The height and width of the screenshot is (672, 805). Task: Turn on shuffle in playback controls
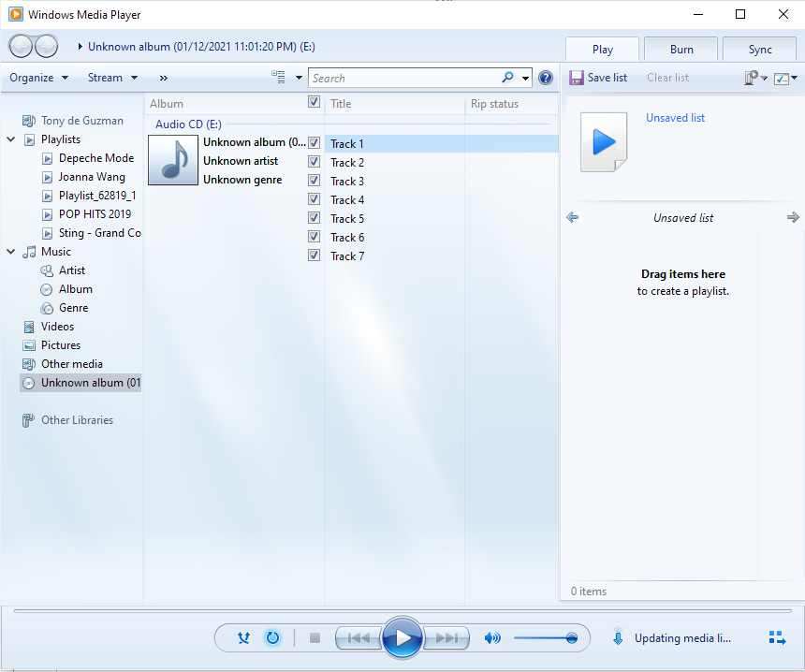pos(243,638)
